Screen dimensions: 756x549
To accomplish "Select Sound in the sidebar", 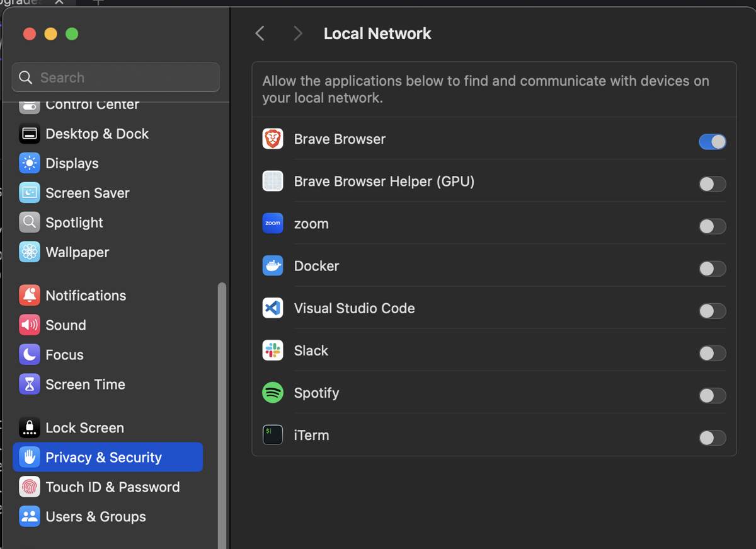I will [108, 325].
